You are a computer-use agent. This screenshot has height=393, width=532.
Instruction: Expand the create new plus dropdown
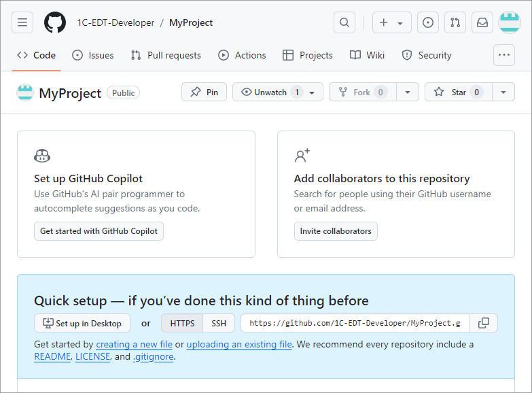[x=392, y=22]
